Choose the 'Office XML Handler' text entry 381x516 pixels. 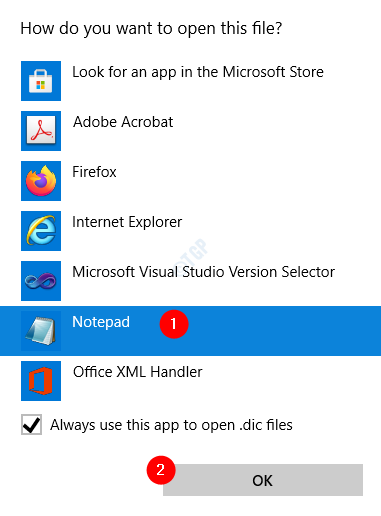pyautogui.click(x=138, y=372)
